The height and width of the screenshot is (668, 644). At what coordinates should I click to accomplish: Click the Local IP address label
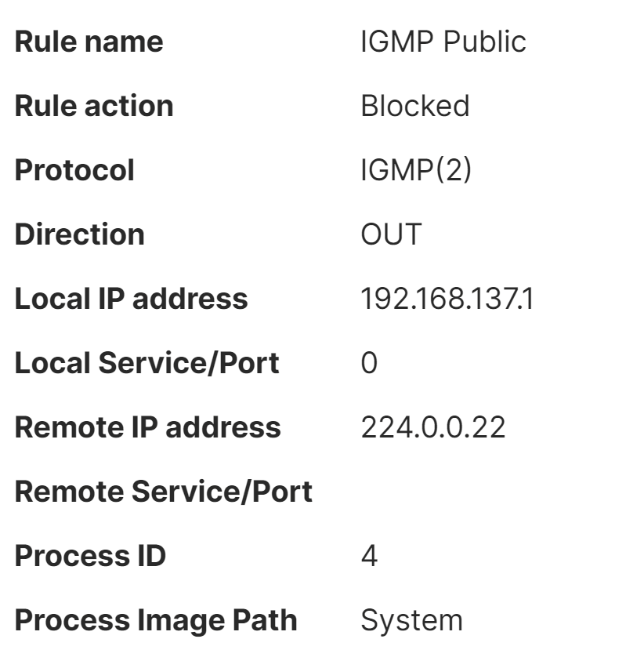tap(131, 299)
